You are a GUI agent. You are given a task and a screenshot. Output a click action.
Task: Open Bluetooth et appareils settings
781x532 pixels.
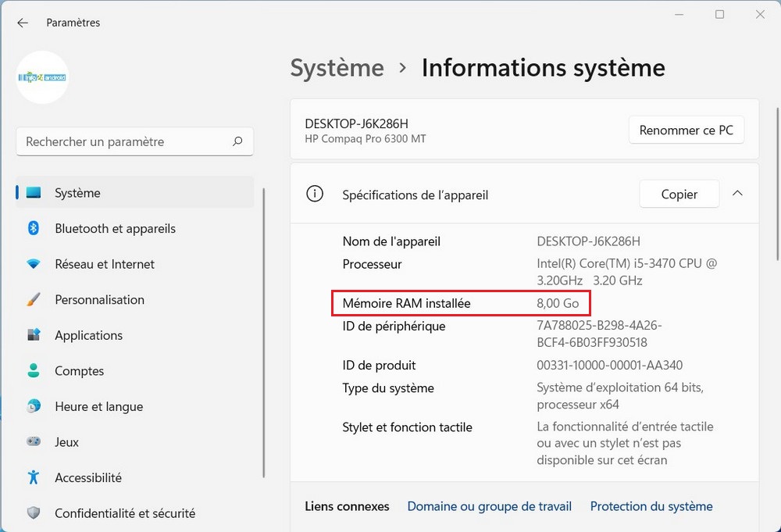[x=135, y=228]
